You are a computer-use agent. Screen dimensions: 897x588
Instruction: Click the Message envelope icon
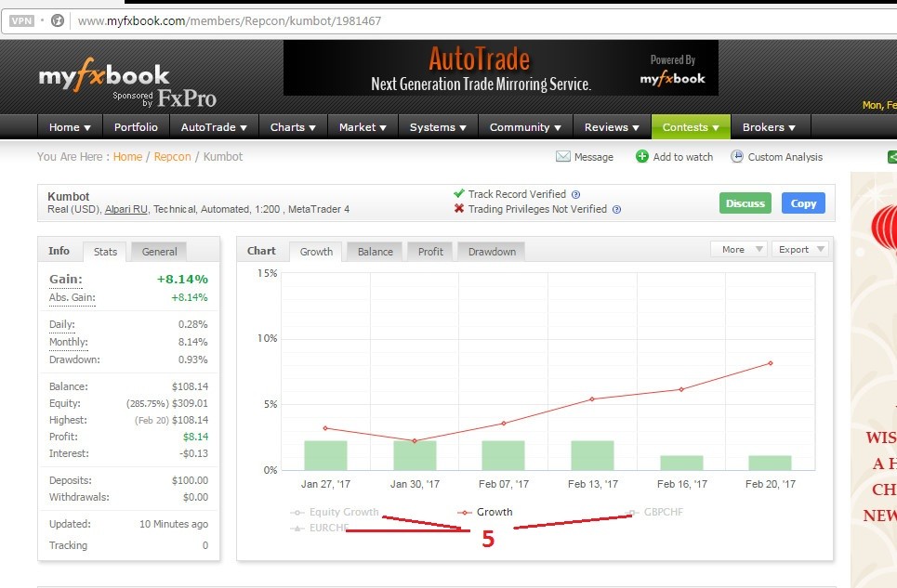coord(563,157)
